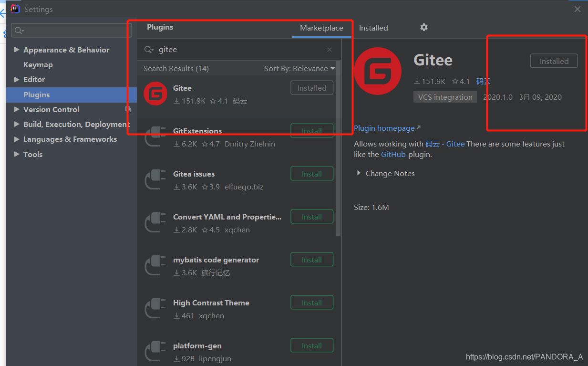Screen dimensions: 588x366
Task: Open the Plugin homepage link
Action: click(387, 128)
